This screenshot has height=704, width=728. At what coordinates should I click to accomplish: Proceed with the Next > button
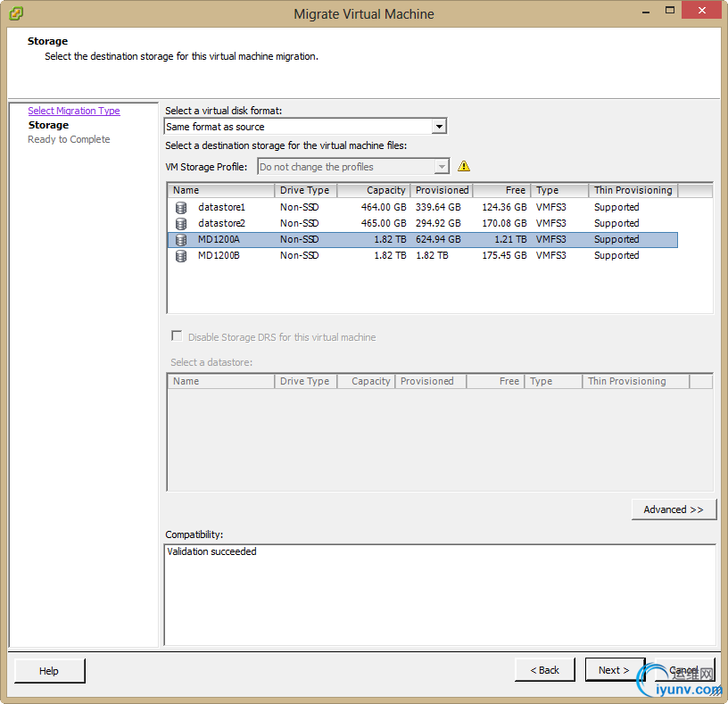pyautogui.click(x=615, y=669)
